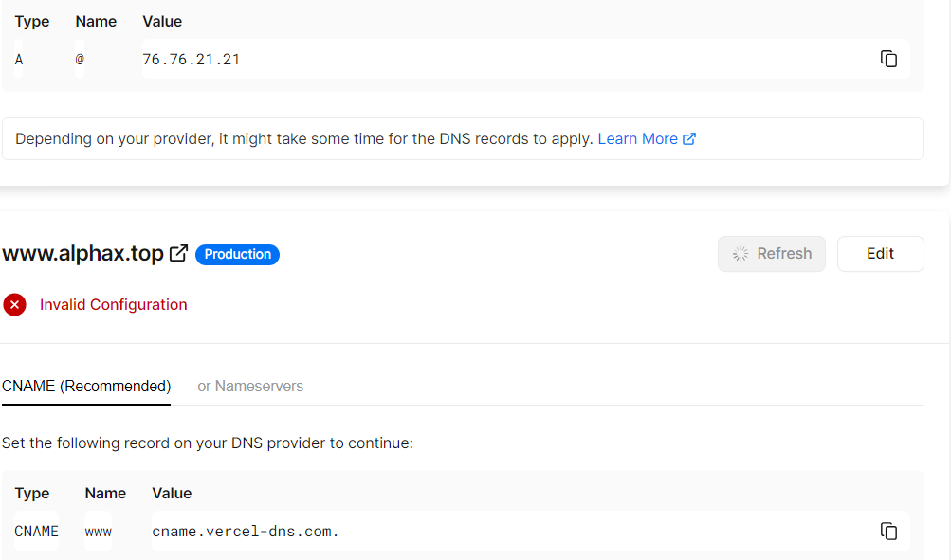
Task: Copy the 76.76.21.21 A record value
Action: (888, 59)
